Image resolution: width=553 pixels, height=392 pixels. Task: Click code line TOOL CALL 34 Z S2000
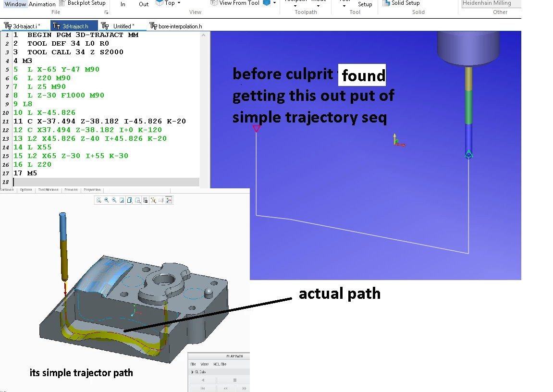click(x=68, y=52)
